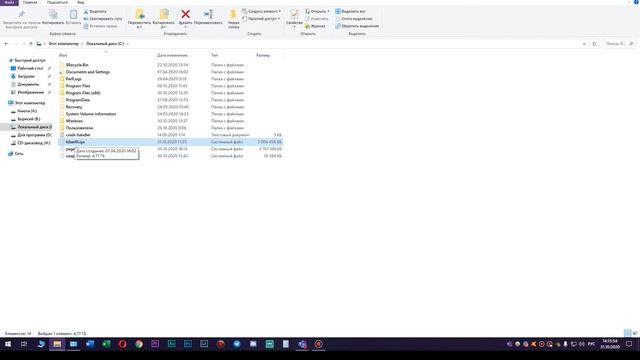Select the Program Files (x86) folder
Viewport: 640px width, 360px height.
(83, 93)
